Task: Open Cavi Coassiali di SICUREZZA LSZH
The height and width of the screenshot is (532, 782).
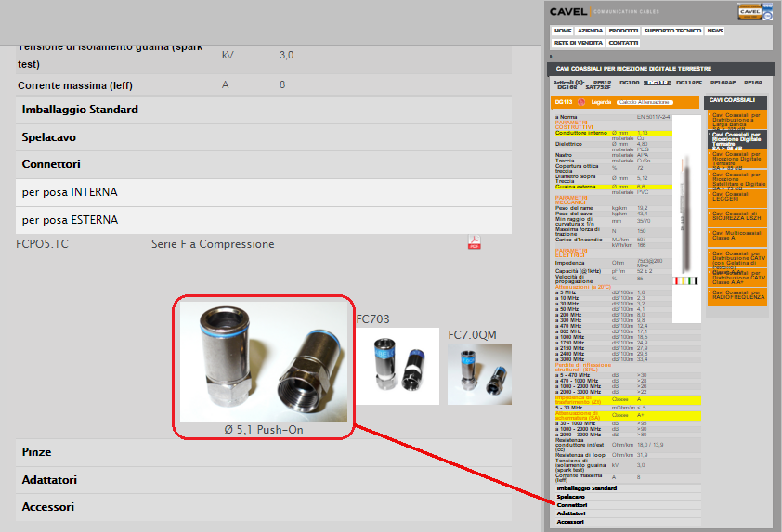Action: click(x=737, y=216)
